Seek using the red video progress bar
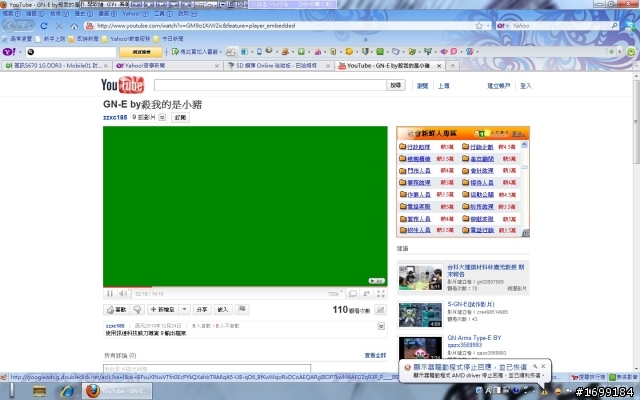 click(x=245, y=287)
